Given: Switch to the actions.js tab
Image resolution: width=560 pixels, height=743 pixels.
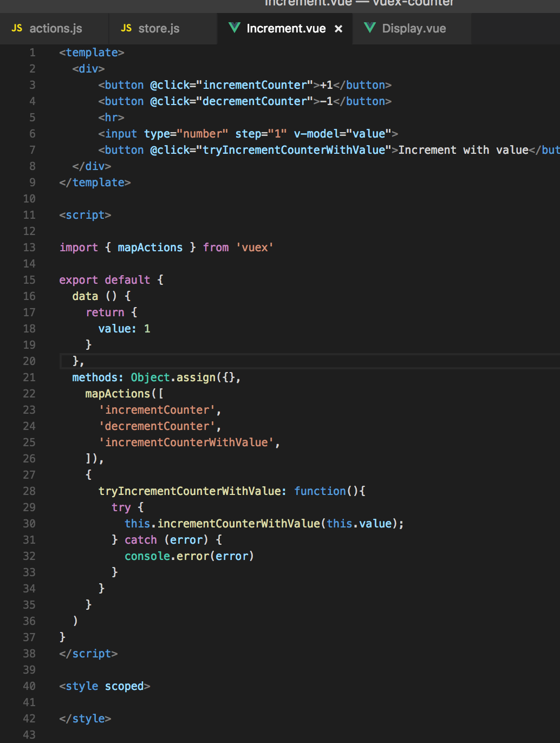Looking at the screenshot, I should (54, 28).
